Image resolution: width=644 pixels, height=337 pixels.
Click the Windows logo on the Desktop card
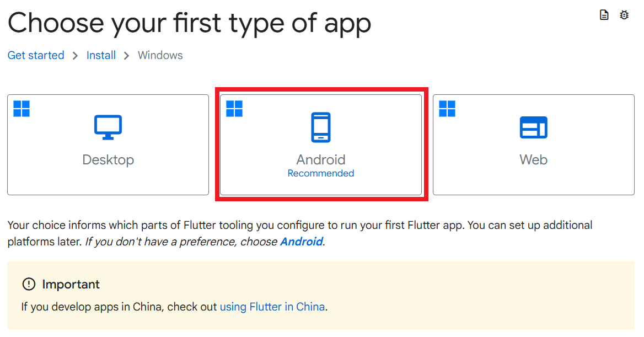pos(22,109)
